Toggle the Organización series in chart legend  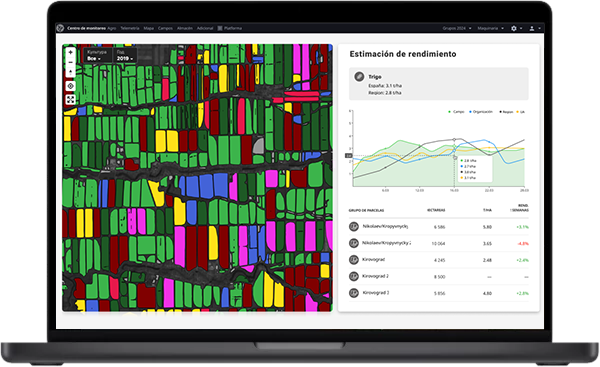click(x=481, y=112)
